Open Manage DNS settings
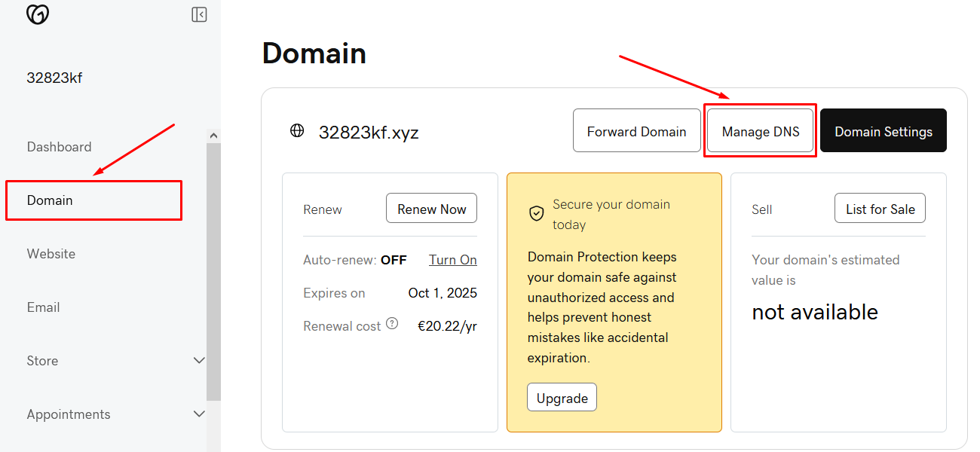This screenshot has height=452, width=980. (760, 130)
